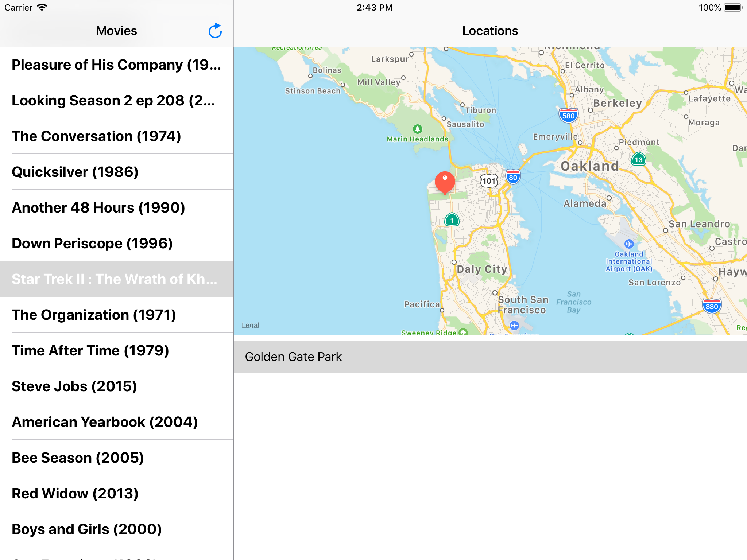Viewport: 747px width, 560px height.
Task: Click the Interstate 80 highway shield
Action: pos(513,177)
